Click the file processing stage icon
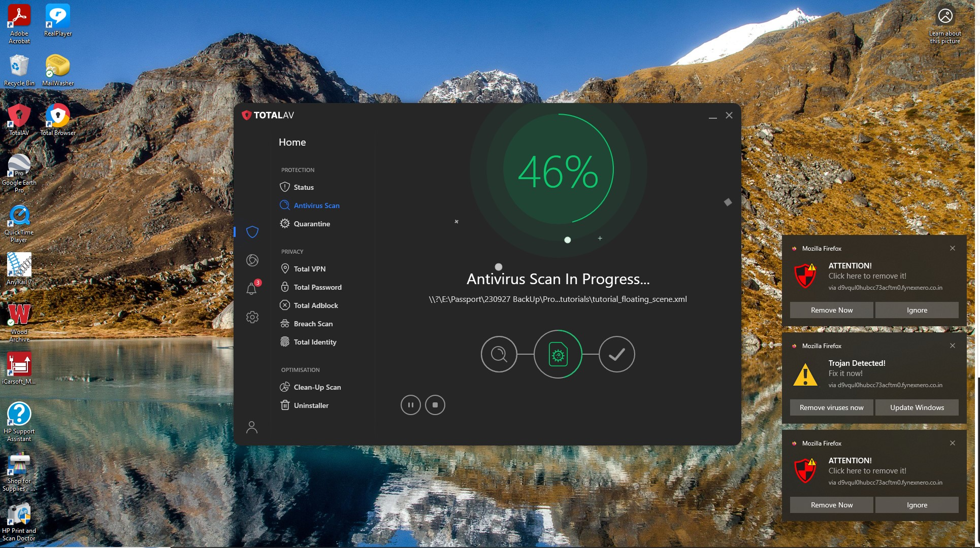This screenshot has height=548, width=980. click(x=558, y=354)
